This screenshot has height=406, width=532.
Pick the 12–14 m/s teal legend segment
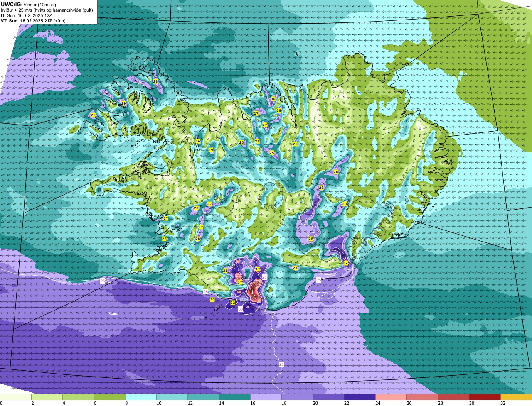pyautogui.click(x=204, y=397)
